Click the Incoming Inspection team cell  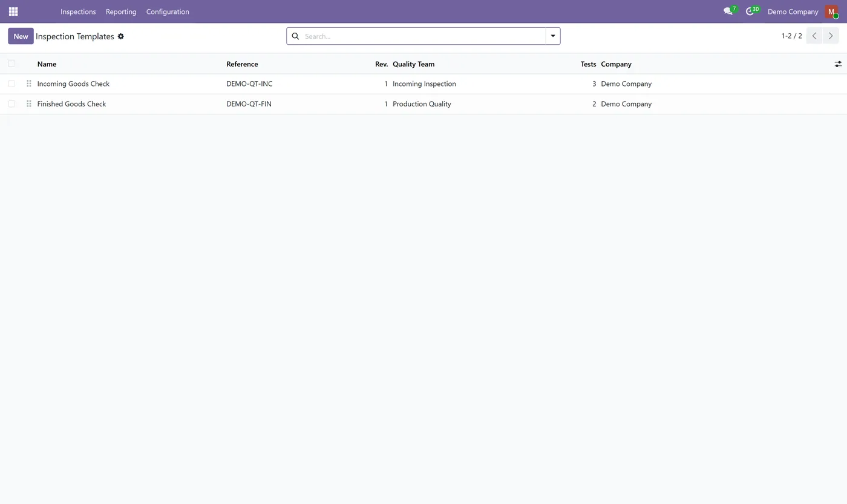[424, 84]
